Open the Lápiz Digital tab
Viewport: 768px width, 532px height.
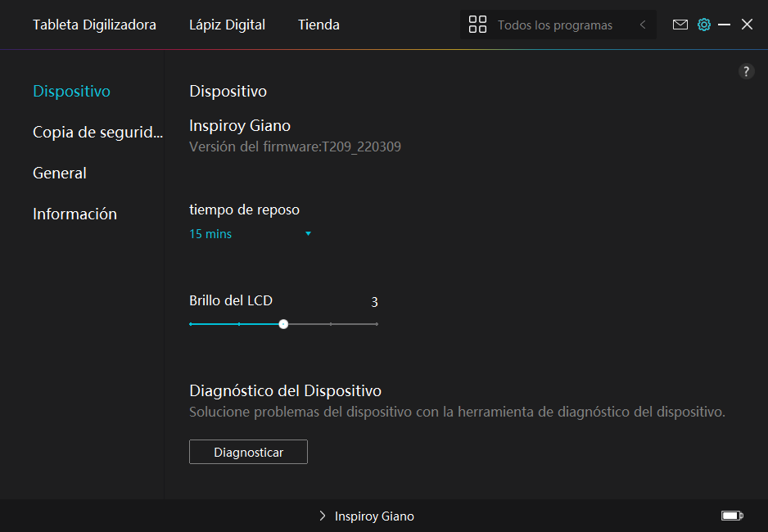pyautogui.click(x=227, y=25)
